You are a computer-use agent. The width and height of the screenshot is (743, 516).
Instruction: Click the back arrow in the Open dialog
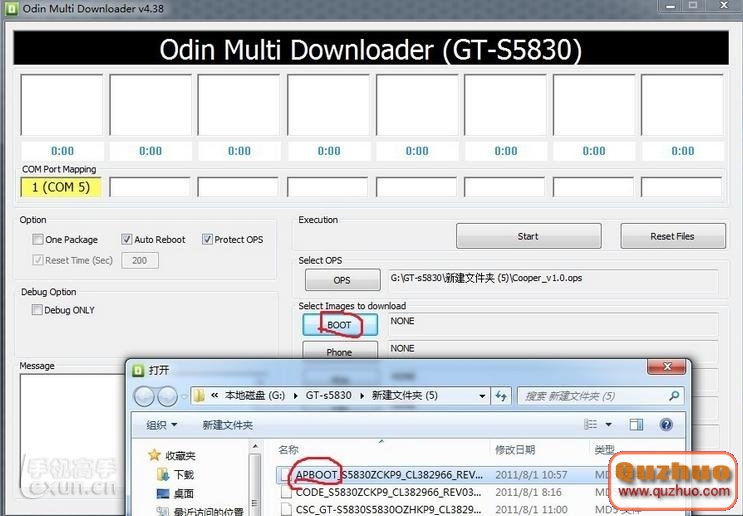144,396
